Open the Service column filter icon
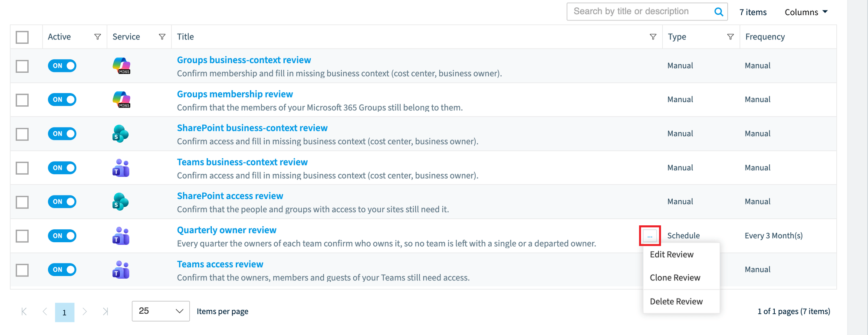The width and height of the screenshot is (868, 335). coord(162,37)
